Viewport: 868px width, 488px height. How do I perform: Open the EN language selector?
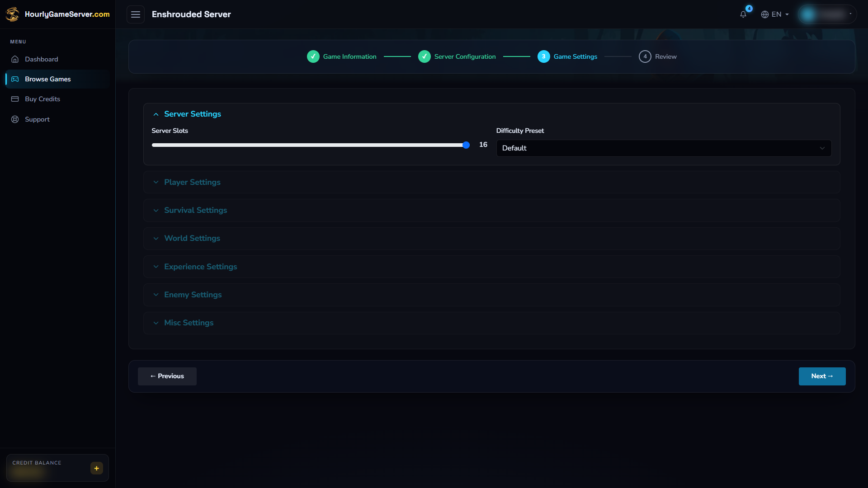tap(775, 14)
